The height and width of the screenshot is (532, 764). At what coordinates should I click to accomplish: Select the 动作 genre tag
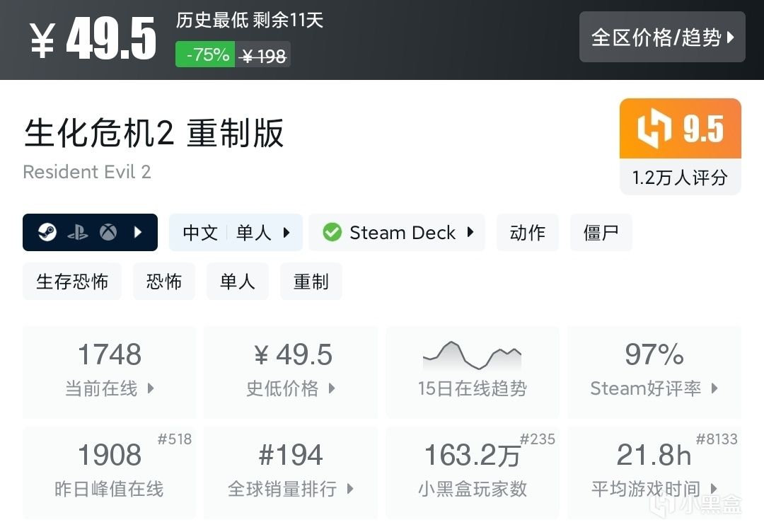(x=527, y=232)
